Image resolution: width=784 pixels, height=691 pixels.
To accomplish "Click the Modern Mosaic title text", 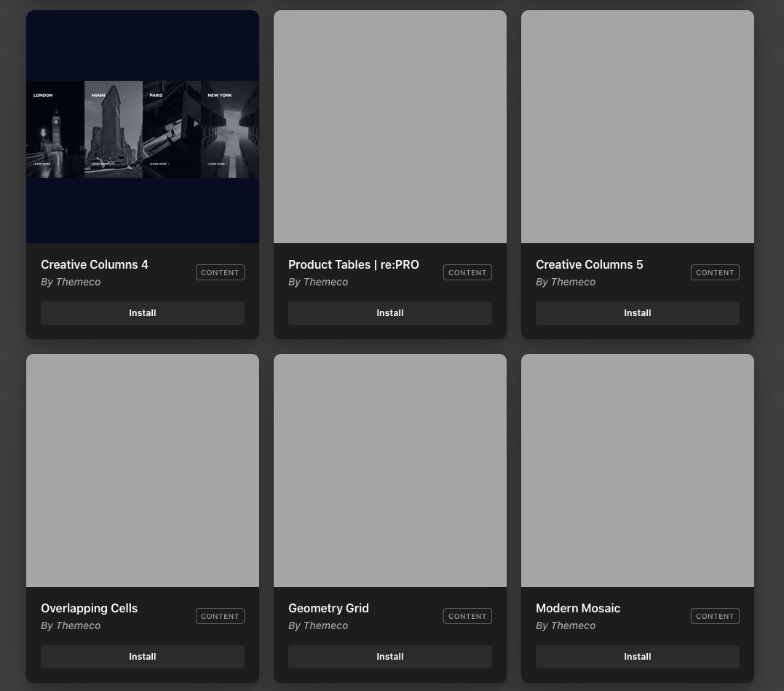I will click(578, 608).
